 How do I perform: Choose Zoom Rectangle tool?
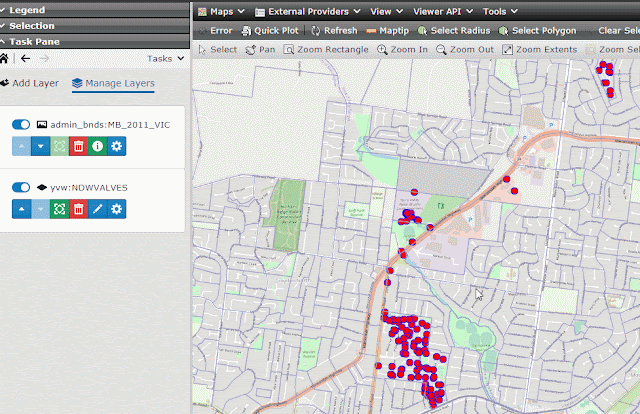point(326,50)
